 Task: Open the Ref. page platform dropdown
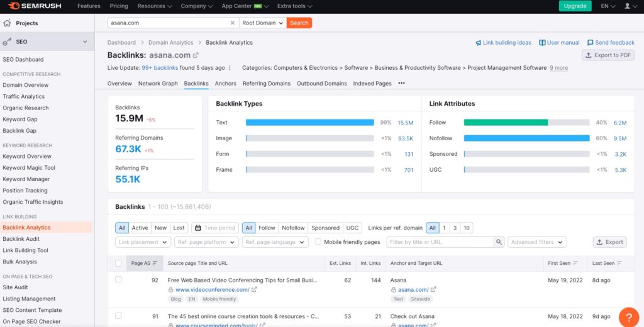[x=206, y=242]
